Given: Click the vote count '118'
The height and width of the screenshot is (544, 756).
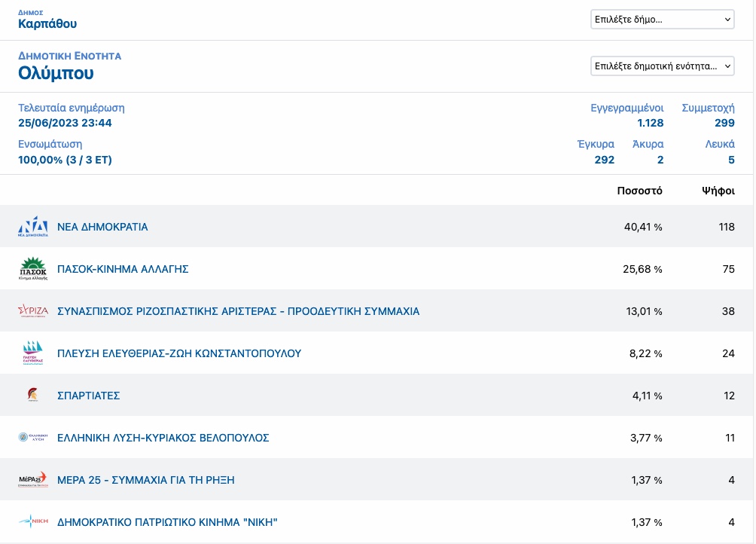Looking at the screenshot, I should [x=727, y=227].
